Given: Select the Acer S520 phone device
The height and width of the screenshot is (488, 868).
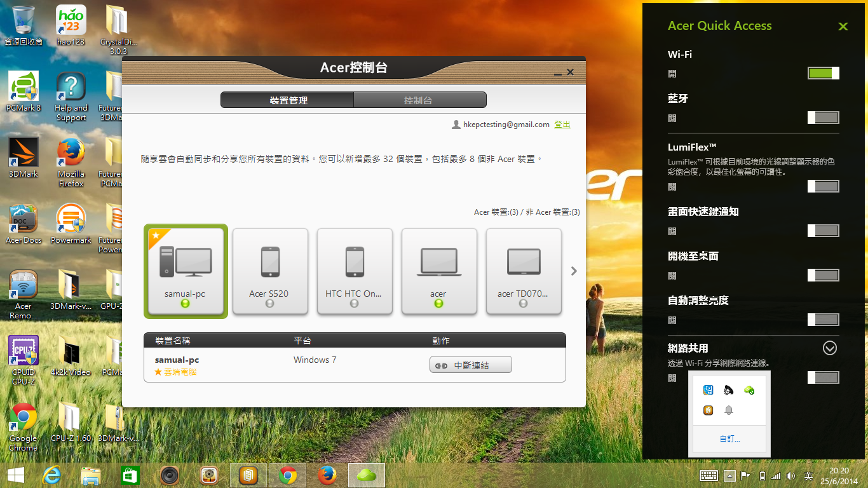Looking at the screenshot, I should pyautogui.click(x=269, y=271).
